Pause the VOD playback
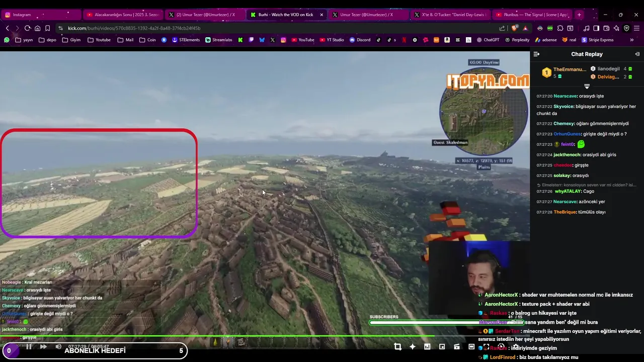This screenshot has height=362, width=644. point(29,346)
